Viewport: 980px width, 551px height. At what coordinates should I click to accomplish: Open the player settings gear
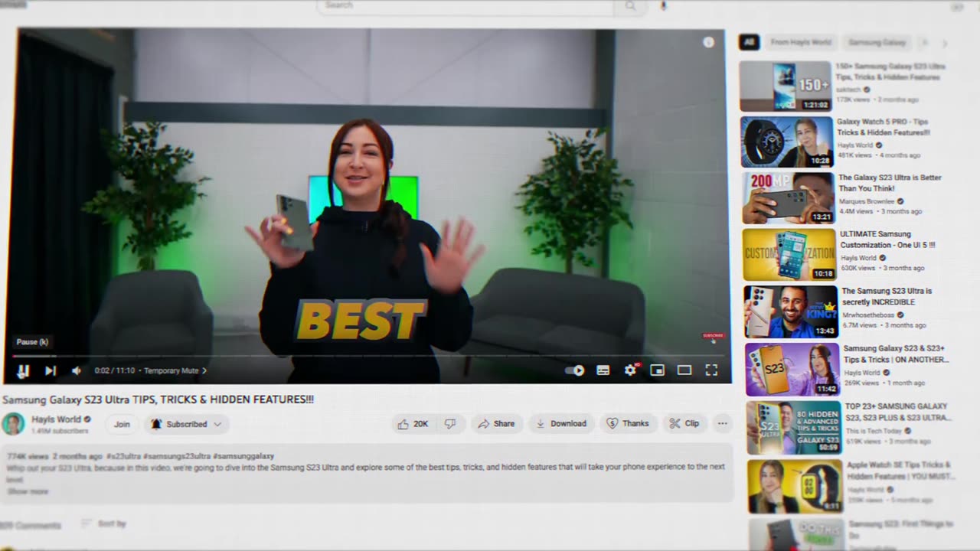pyautogui.click(x=630, y=370)
